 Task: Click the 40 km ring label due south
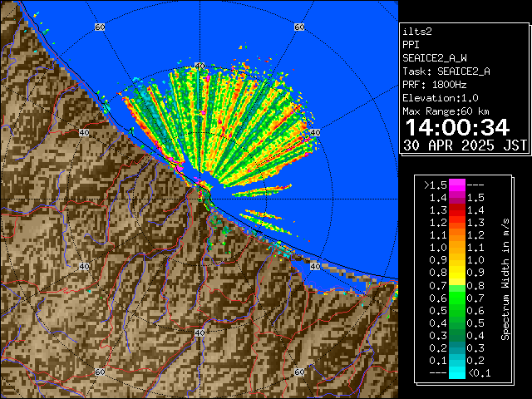pos(199,332)
